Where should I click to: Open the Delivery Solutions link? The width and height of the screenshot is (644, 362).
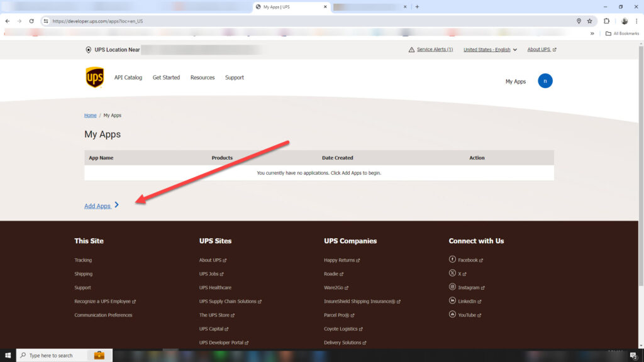tap(345, 343)
